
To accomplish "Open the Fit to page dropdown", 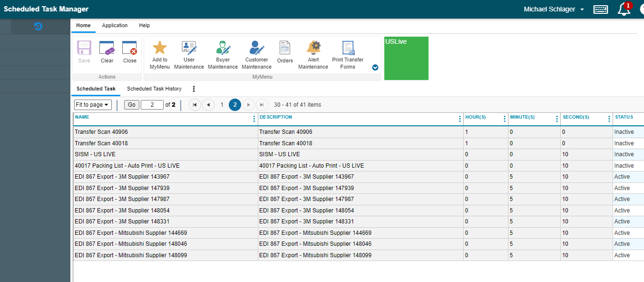I will click(93, 105).
